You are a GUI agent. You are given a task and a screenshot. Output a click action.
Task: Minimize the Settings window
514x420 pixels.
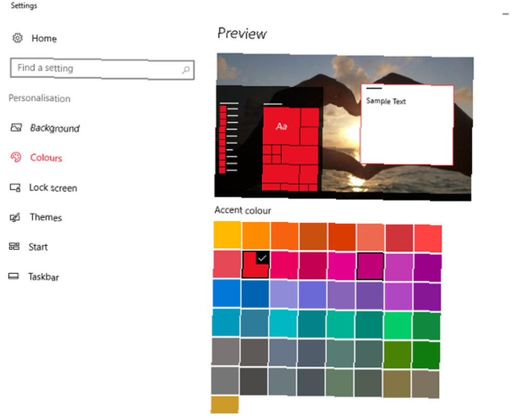click(x=505, y=14)
